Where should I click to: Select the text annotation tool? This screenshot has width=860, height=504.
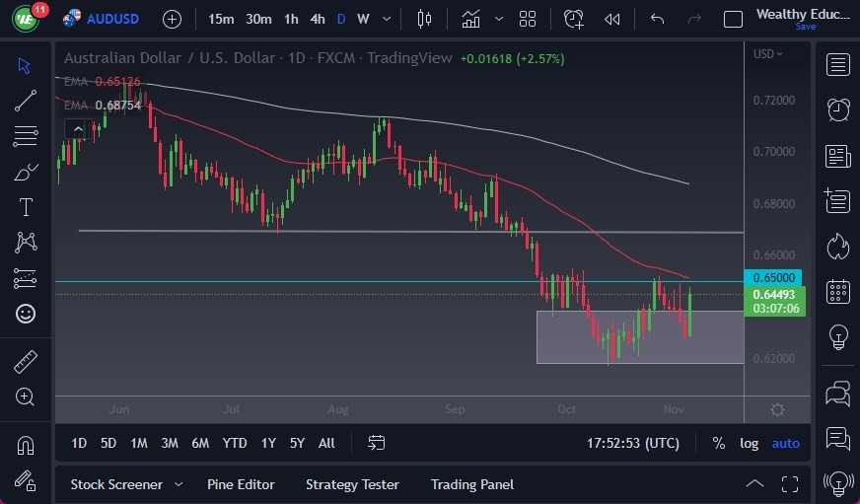(26, 207)
